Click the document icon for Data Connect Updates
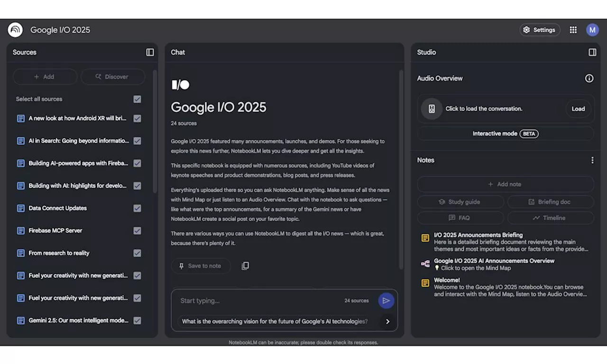Screen dimensions: 607x364 21,208
